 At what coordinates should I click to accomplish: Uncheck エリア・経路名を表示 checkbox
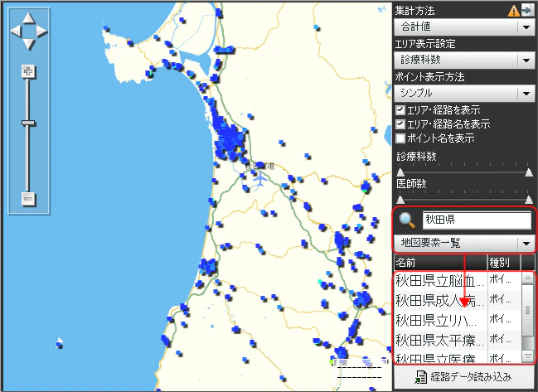click(400, 123)
